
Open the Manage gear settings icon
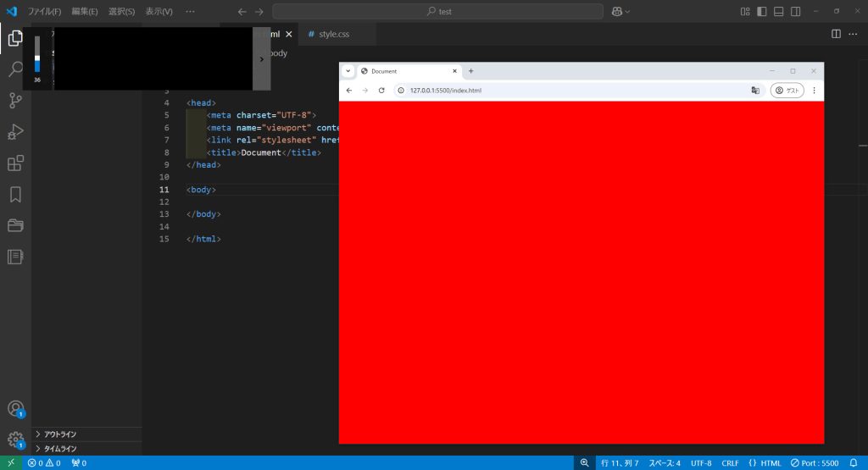(15, 440)
